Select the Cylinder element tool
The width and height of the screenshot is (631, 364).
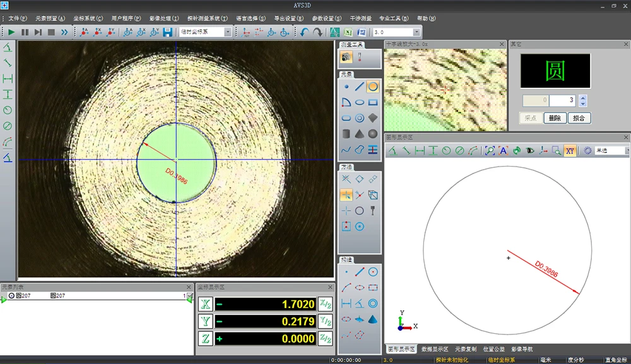click(x=346, y=134)
